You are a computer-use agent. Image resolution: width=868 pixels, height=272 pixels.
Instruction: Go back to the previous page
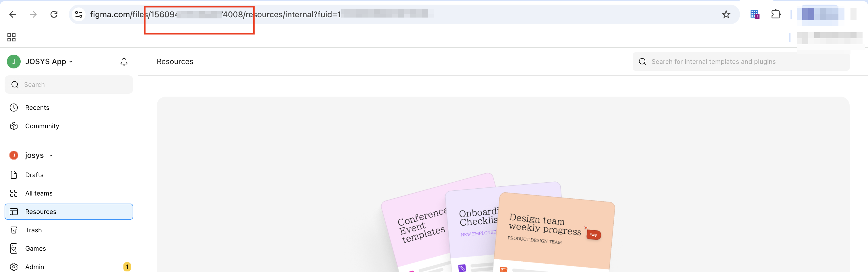(13, 14)
